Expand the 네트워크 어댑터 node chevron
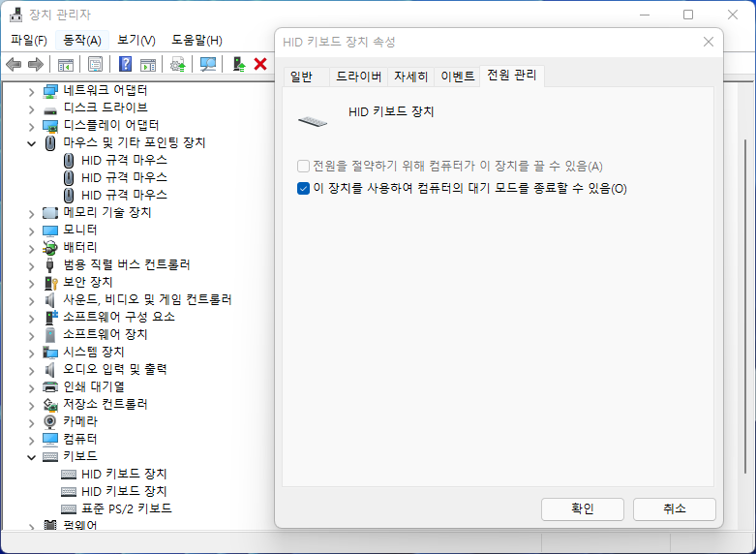 click(31, 92)
